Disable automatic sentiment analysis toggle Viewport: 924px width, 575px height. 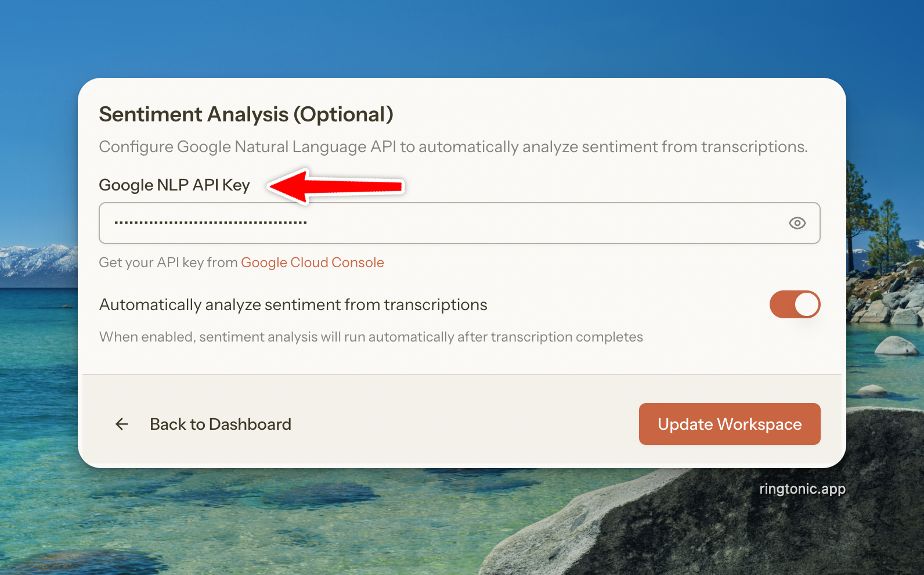[x=795, y=304]
